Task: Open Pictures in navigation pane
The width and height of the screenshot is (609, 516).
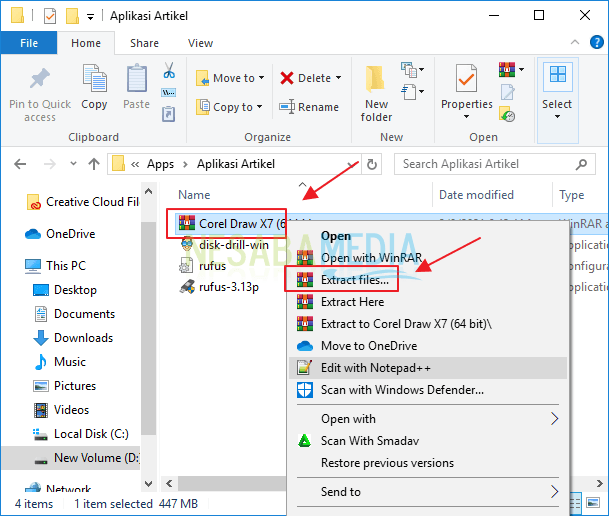Action: (x=65, y=386)
